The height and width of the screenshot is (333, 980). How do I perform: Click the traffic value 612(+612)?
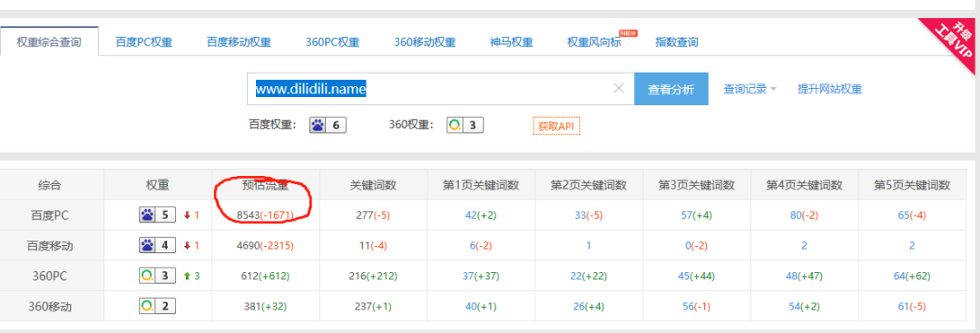coord(266,276)
